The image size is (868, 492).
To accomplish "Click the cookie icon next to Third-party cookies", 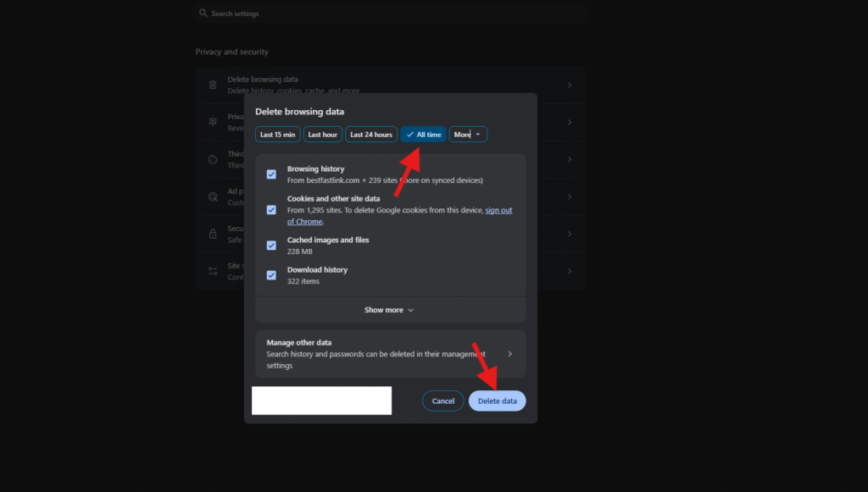I will click(x=212, y=159).
